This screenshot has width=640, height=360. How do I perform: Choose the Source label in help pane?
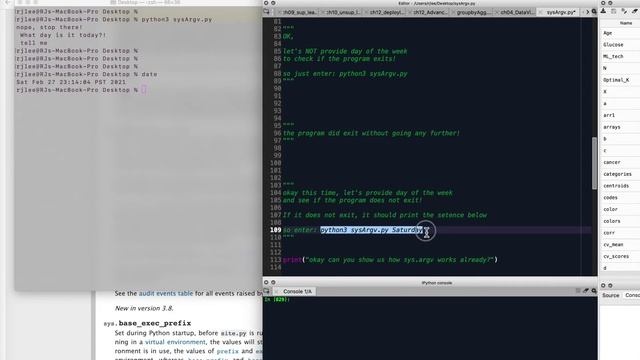(611, 295)
